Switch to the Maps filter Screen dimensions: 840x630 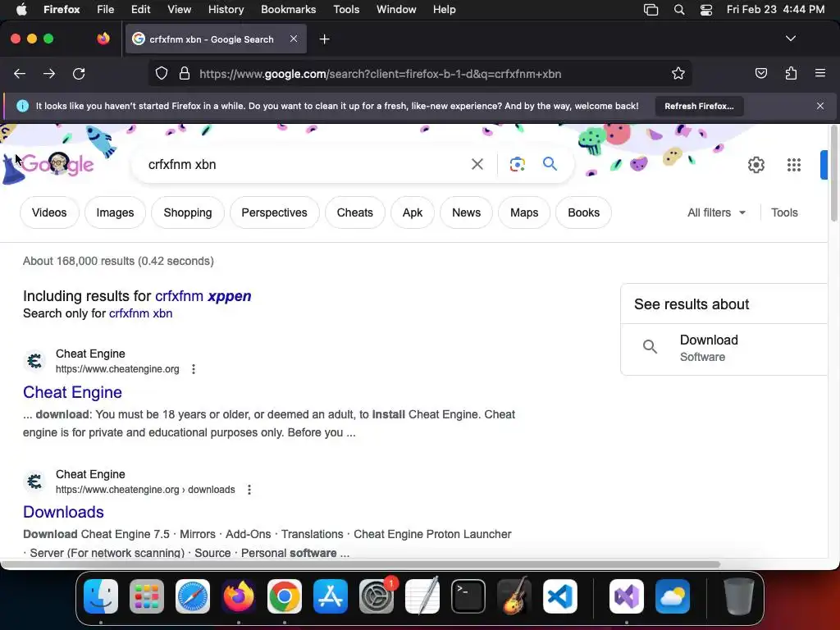coord(524,212)
